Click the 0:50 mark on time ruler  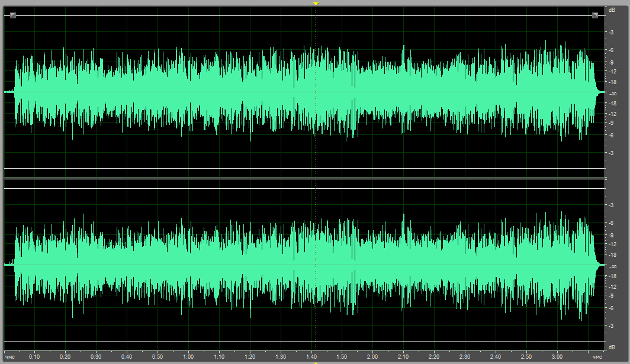click(157, 357)
